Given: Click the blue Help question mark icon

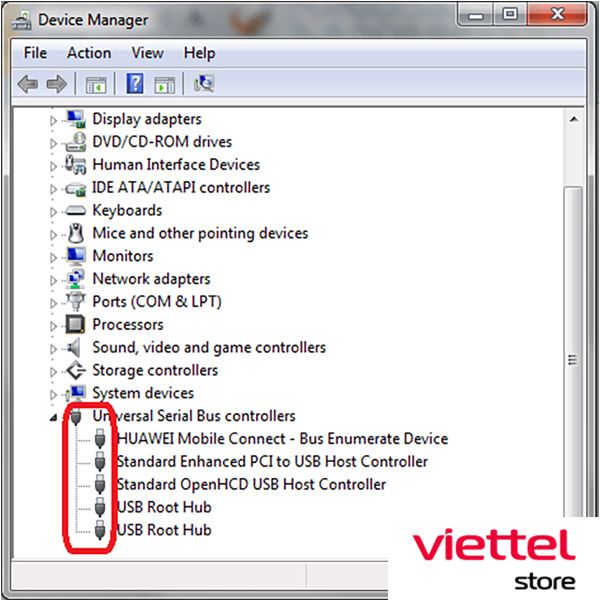Looking at the screenshot, I should point(136,84).
